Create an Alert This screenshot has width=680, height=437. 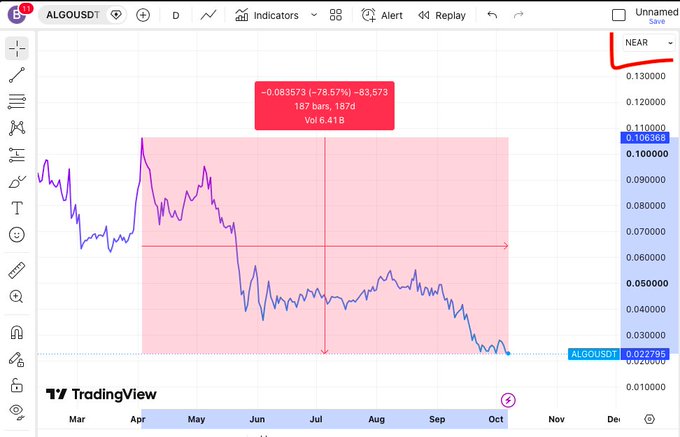[x=382, y=15]
